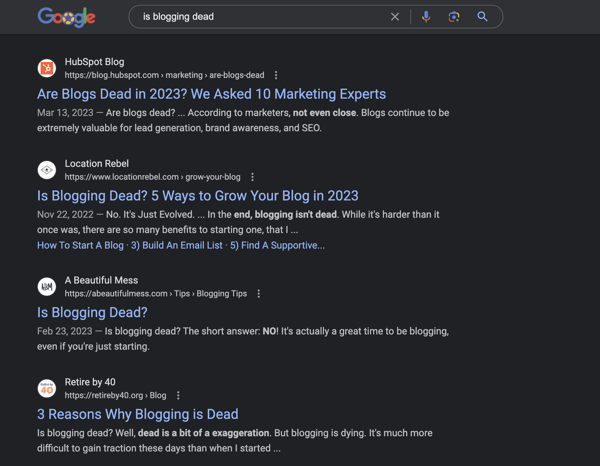
Task: Click the Retire by 40 favicon
Action: pyautogui.click(x=47, y=388)
